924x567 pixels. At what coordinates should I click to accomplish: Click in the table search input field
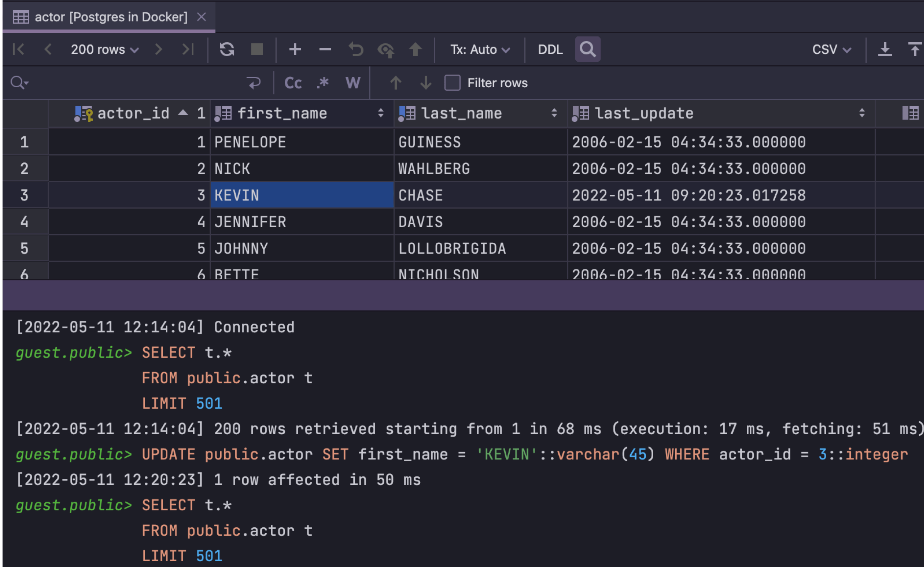(x=137, y=83)
